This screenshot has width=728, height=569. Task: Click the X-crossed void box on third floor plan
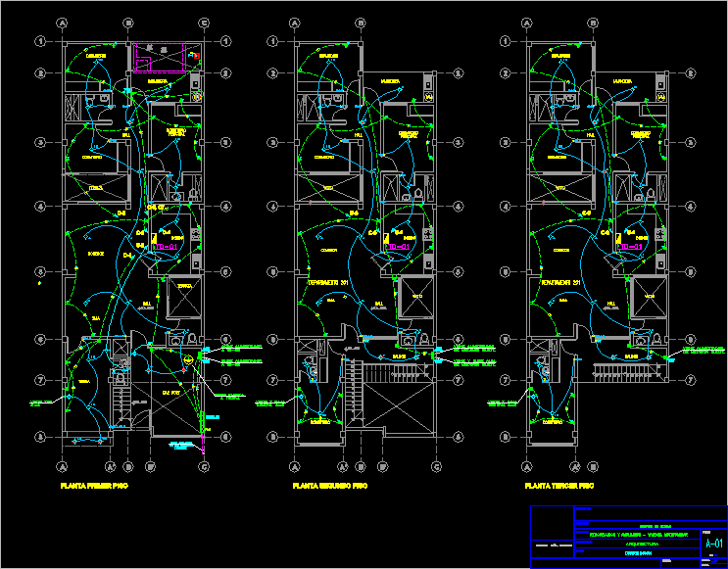650,296
